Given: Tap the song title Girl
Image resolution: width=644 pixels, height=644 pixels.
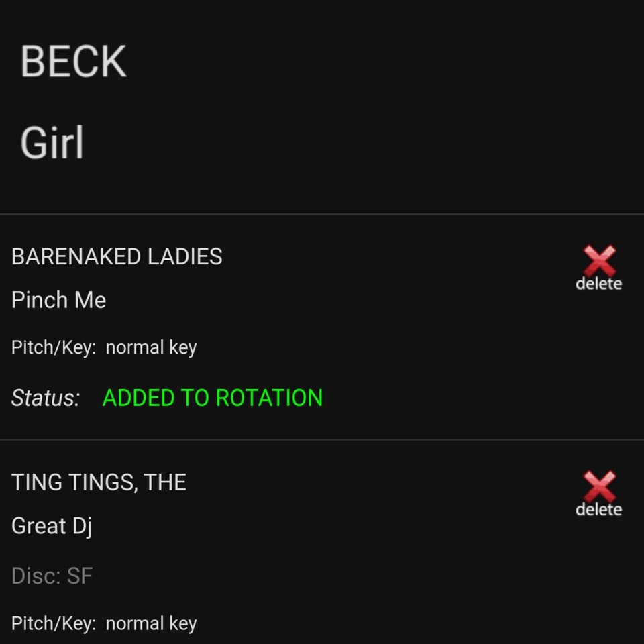Looking at the screenshot, I should tap(52, 143).
